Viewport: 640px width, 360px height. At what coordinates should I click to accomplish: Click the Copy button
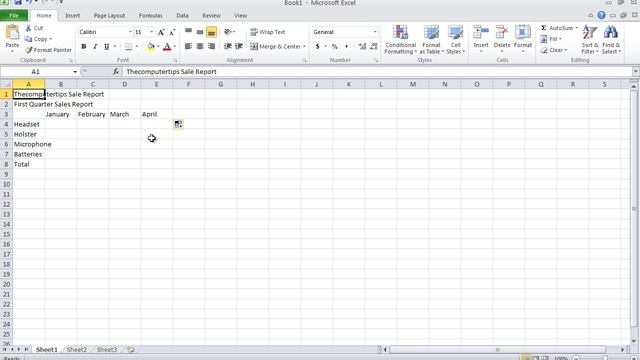coord(38,39)
